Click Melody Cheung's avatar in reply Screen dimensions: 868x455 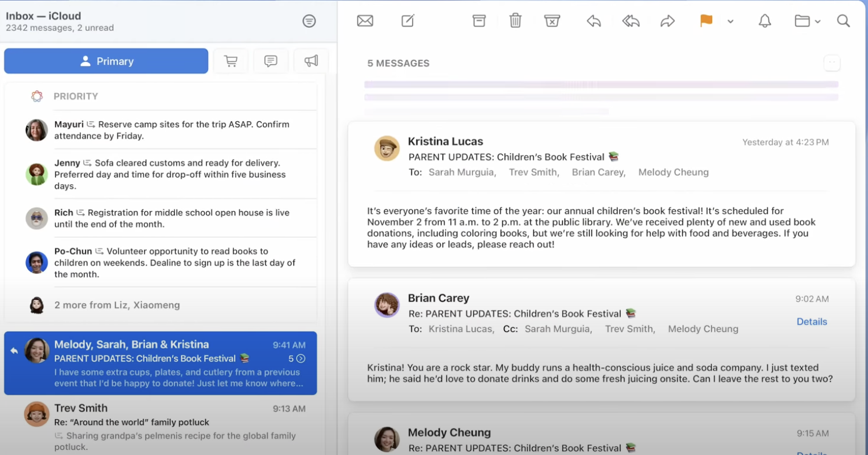tap(387, 439)
